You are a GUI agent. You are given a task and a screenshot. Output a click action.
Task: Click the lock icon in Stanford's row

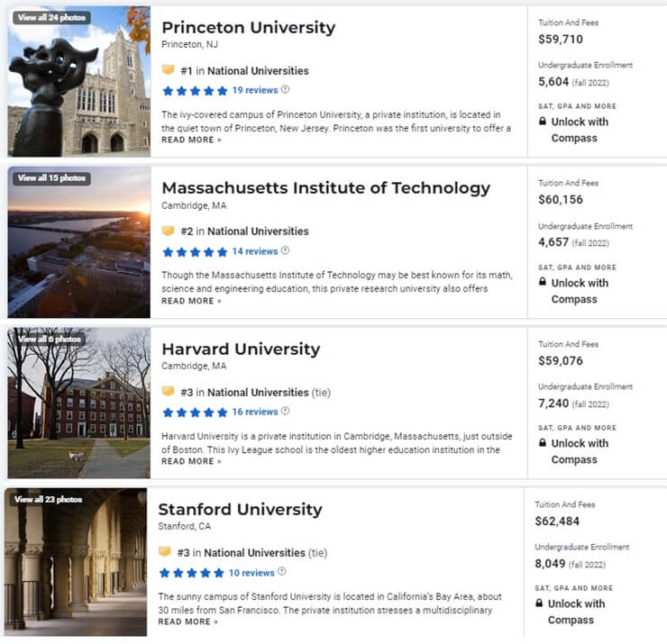539,603
